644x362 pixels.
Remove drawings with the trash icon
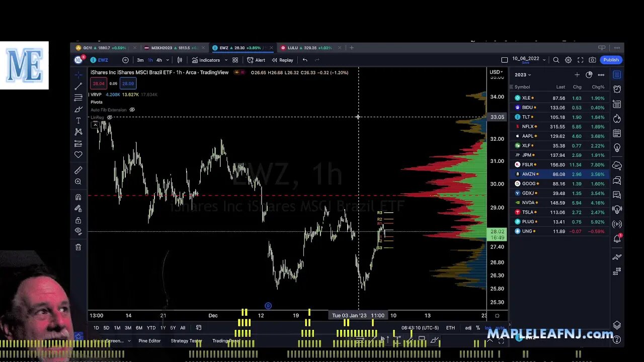(x=78, y=247)
